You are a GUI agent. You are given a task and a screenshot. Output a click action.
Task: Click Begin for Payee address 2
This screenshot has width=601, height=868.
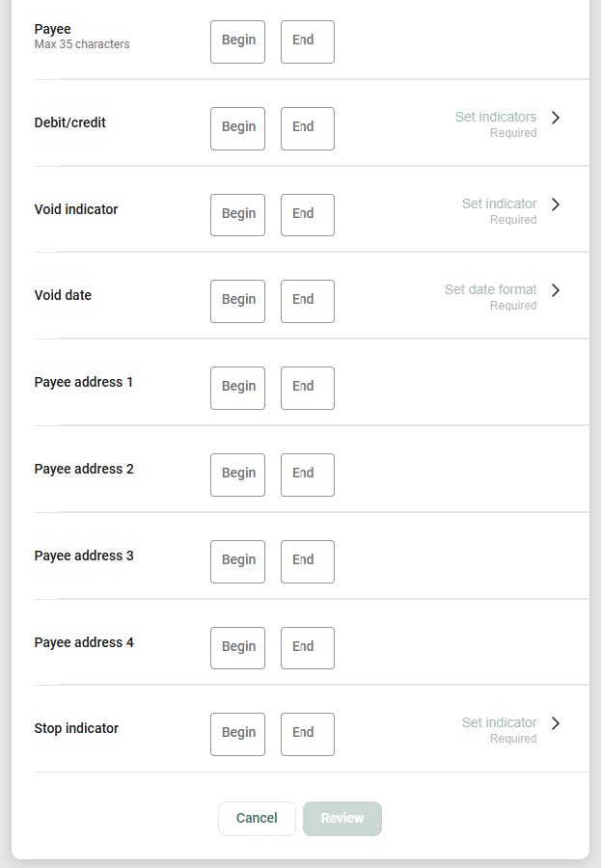click(237, 475)
